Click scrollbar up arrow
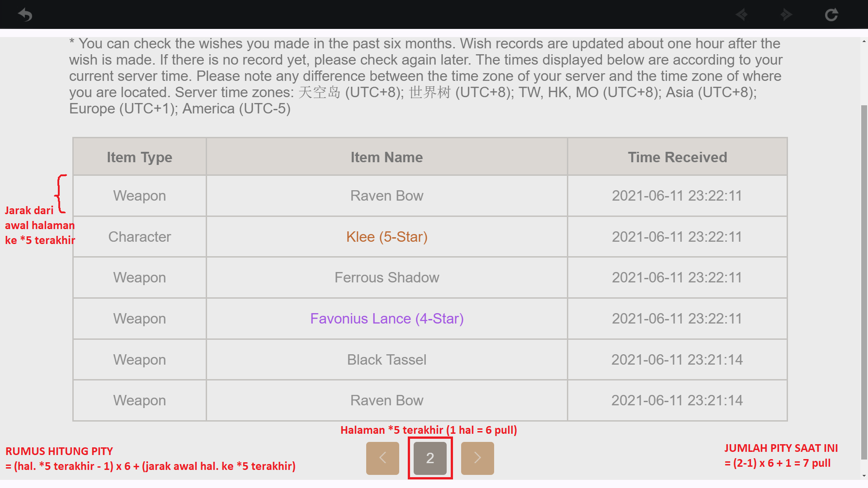The image size is (868, 488). (864, 42)
